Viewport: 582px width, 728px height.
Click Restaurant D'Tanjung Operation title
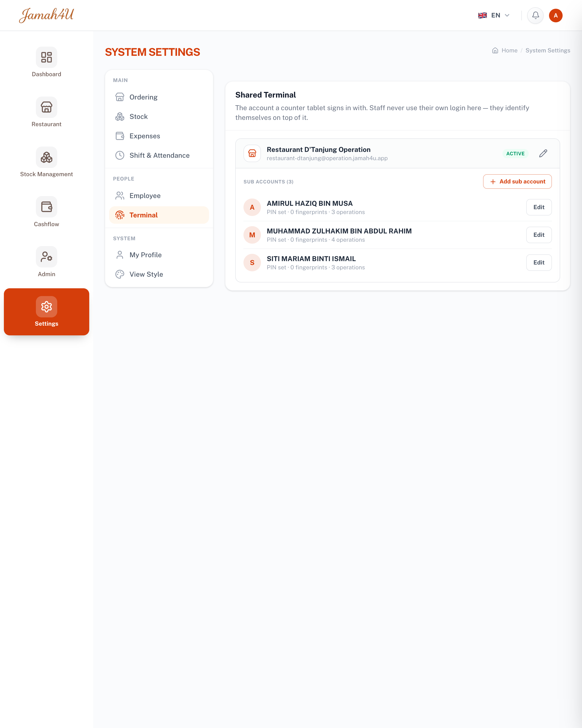[318, 149]
